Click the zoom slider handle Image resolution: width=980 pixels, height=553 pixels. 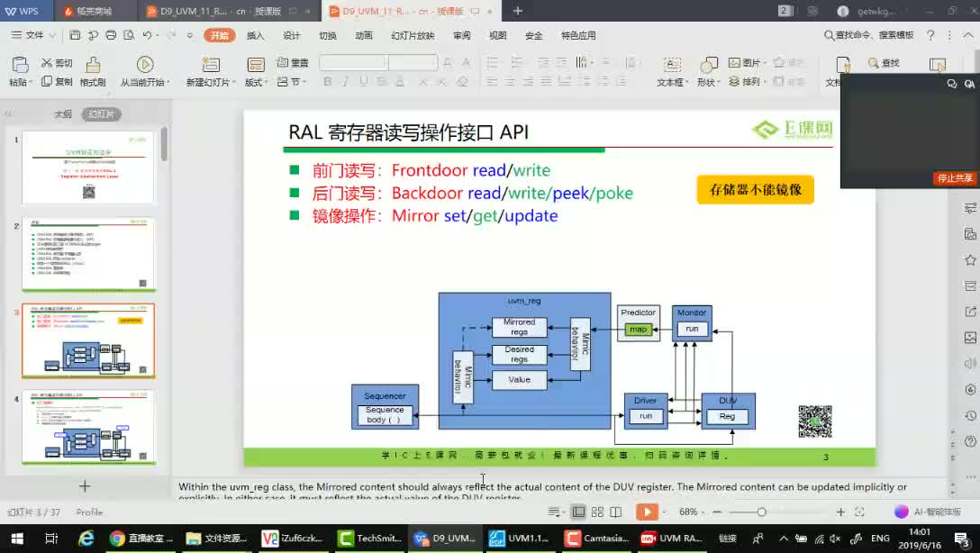coord(761,512)
